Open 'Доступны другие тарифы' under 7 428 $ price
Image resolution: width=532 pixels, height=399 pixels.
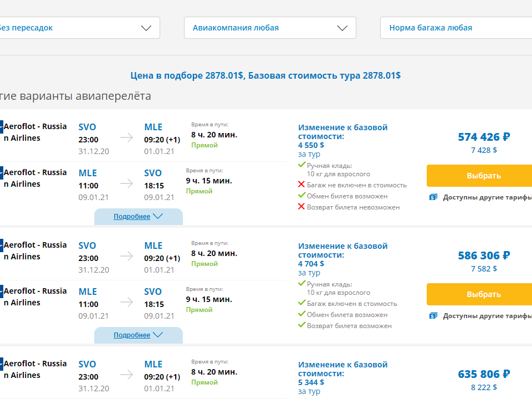(487, 197)
